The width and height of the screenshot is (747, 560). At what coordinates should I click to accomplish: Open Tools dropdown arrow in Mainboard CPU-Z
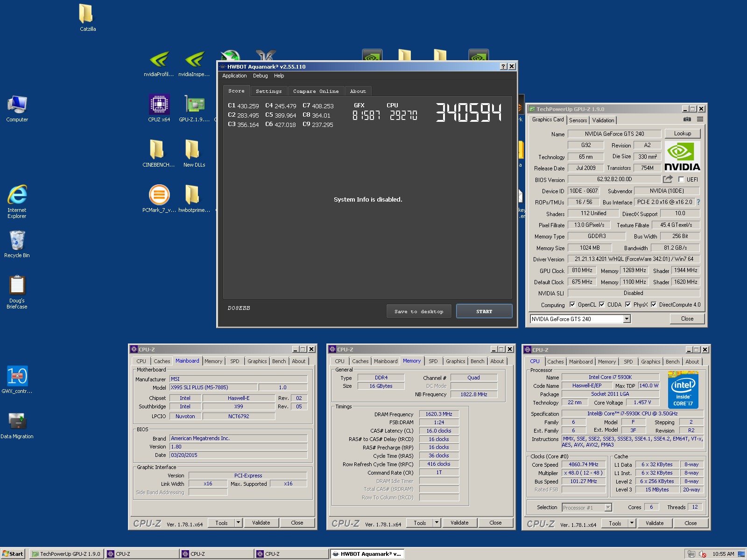pos(238,523)
